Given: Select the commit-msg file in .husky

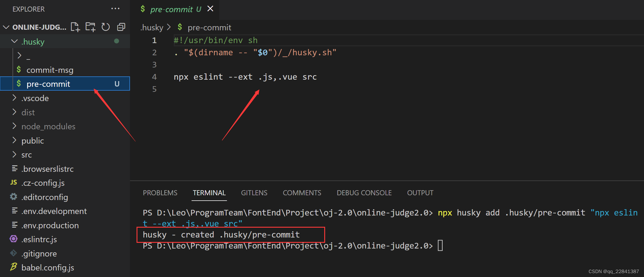Looking at the screenshot, I should tap(50, 70).
